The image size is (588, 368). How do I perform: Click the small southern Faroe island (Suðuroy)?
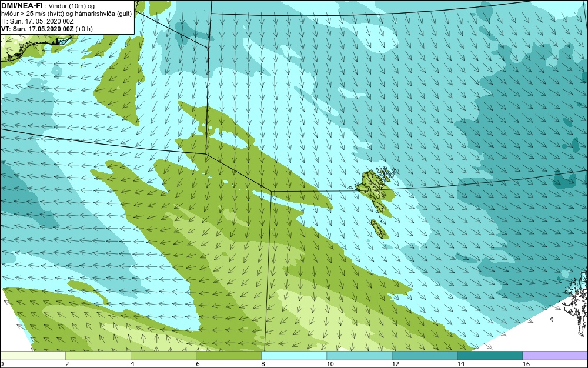(379, 229)
